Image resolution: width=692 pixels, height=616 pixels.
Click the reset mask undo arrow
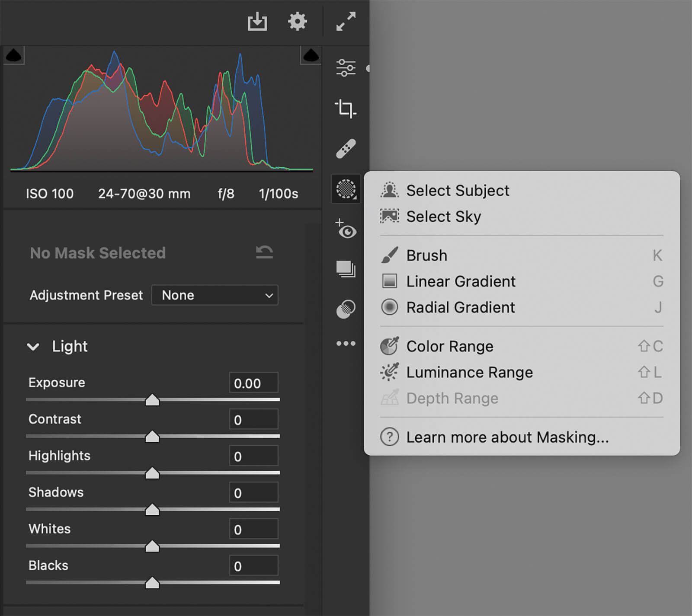click(264, 252)
